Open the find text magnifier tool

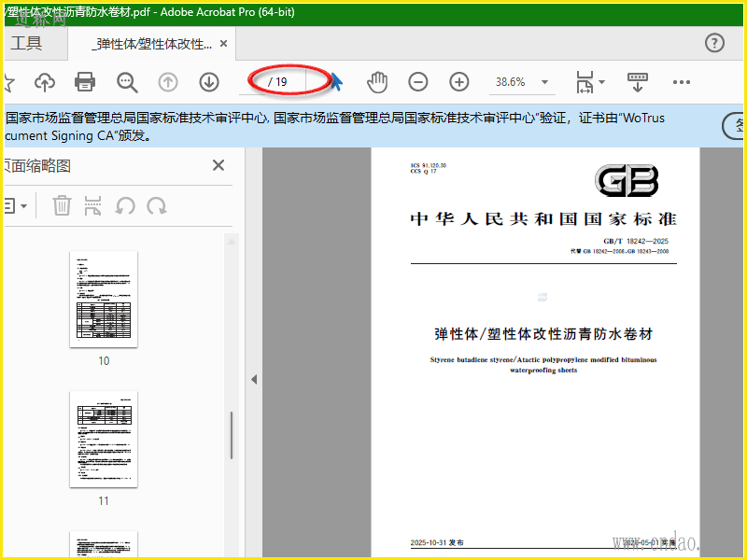click(x=127, y=82)
